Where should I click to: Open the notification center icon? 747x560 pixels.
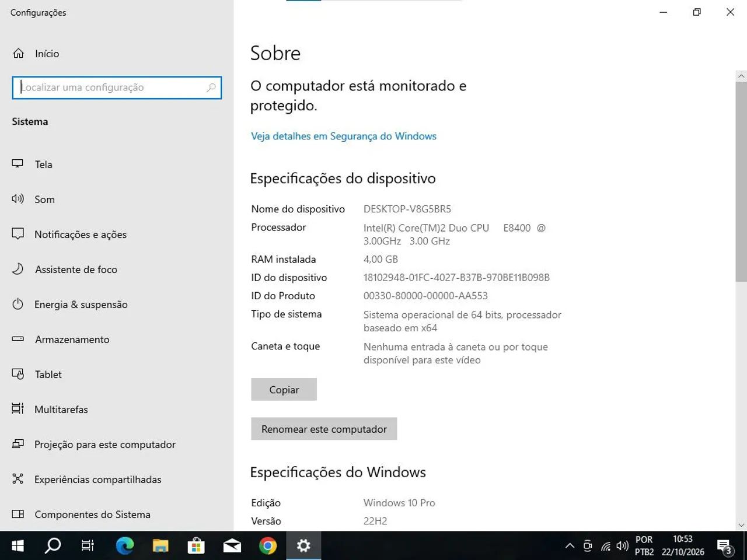click(x=725, y=547)
